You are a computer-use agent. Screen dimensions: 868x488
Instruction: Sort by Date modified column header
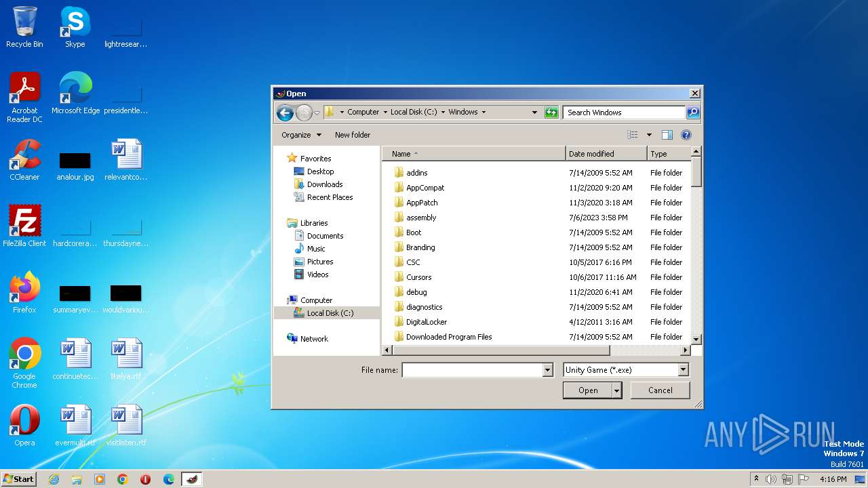pyautogui.click(x=606, y=154)
